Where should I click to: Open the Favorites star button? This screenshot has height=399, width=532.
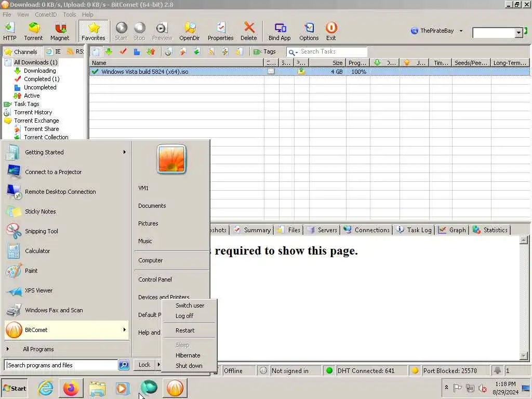[x=94, y=31]
